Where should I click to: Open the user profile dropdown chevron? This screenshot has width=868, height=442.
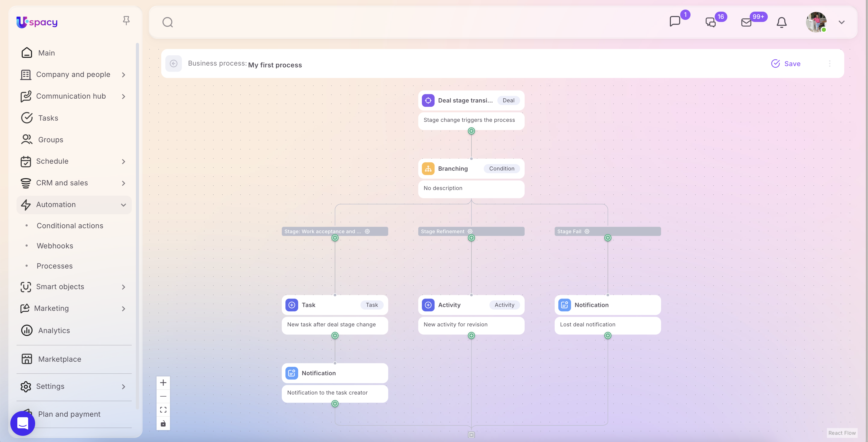point(841,22)
